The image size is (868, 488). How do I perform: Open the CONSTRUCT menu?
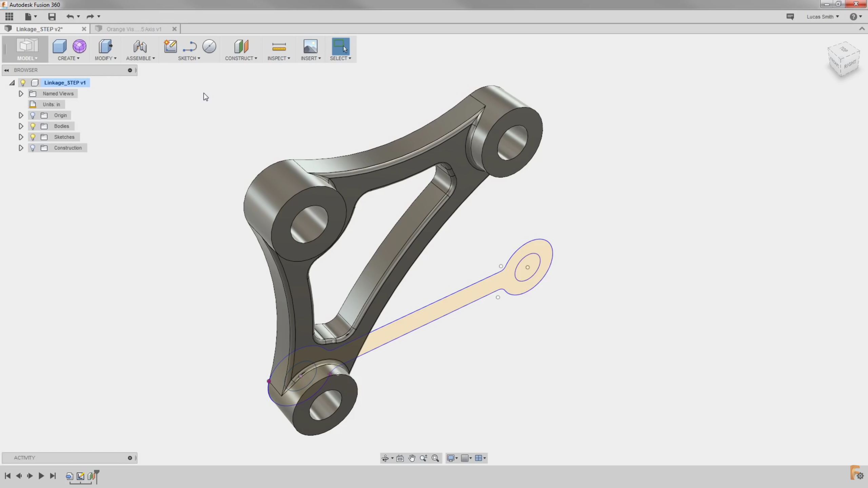click(x=241, y=58)
